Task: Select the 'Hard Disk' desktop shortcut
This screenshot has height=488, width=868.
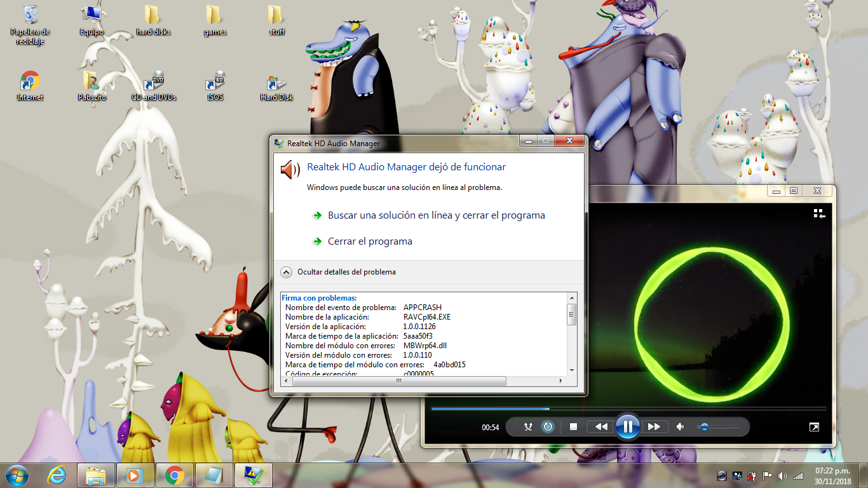Action: 276,86
